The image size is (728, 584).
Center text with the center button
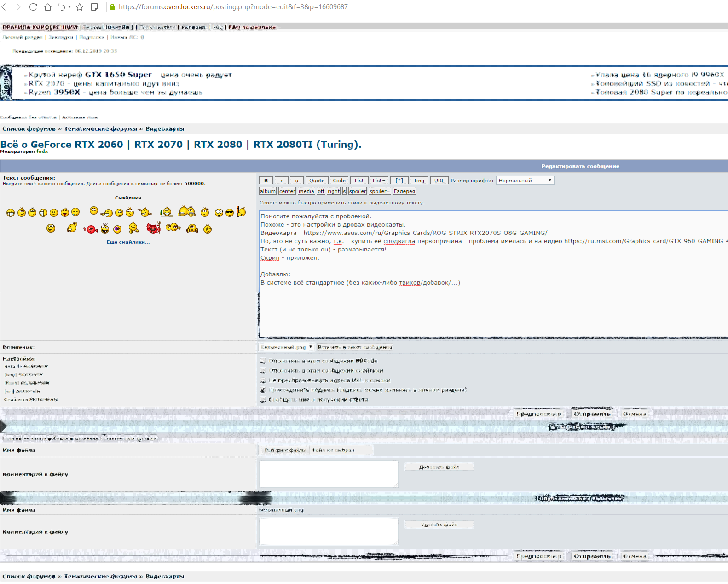(287, 191)
